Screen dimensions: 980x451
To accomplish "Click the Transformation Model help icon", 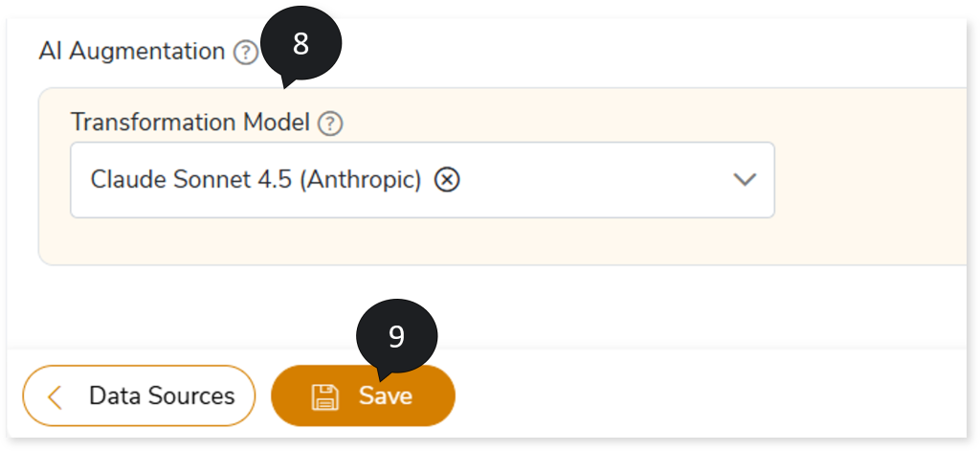I will click(x=330, y=124).
